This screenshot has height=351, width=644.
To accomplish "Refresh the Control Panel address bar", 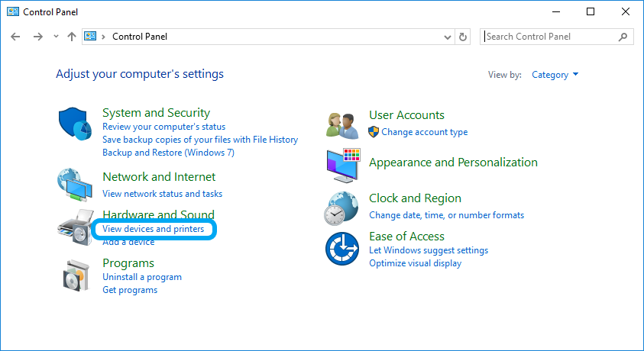I will (463, 37).
